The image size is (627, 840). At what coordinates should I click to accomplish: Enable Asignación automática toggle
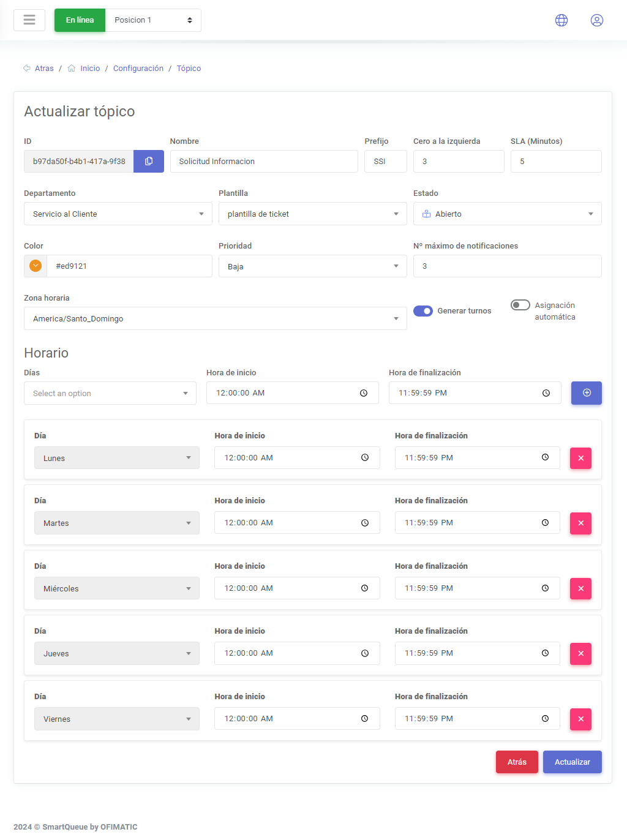tap(520, 305)
